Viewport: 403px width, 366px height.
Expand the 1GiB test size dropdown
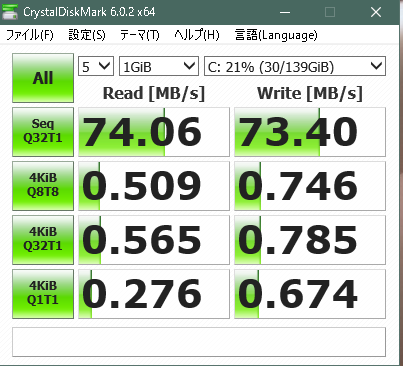(x=159, y=66)
